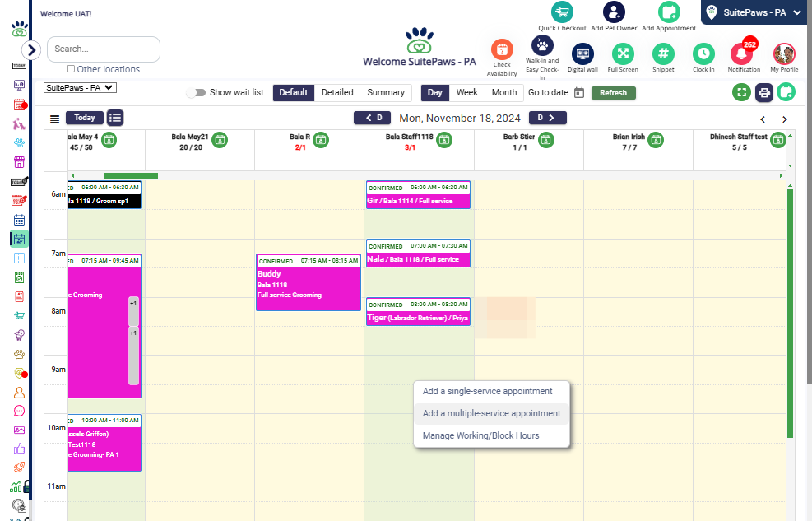812x521 pixels.
Task: Show next staff columns with right arrow
Action: pos(785,119)
